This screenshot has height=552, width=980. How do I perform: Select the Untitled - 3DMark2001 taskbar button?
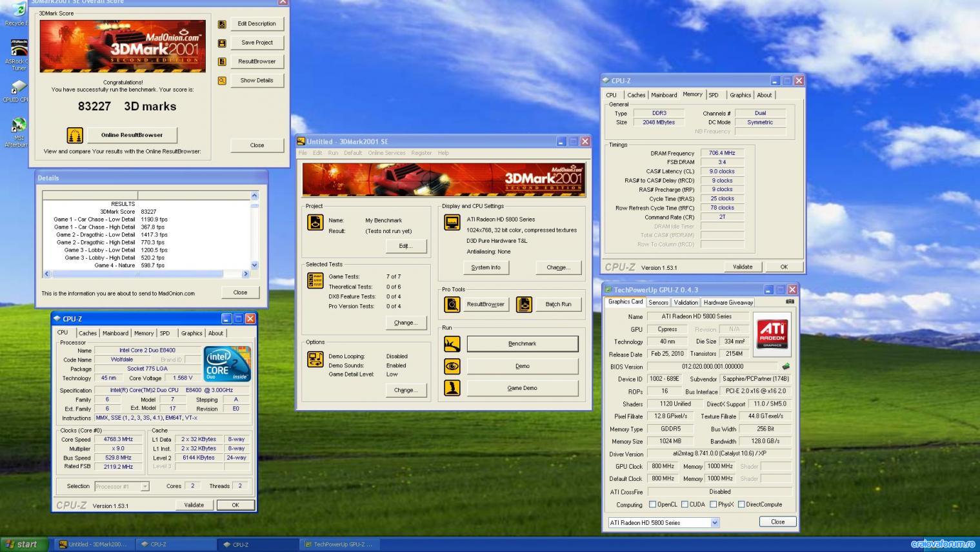[x=94, y=544]
